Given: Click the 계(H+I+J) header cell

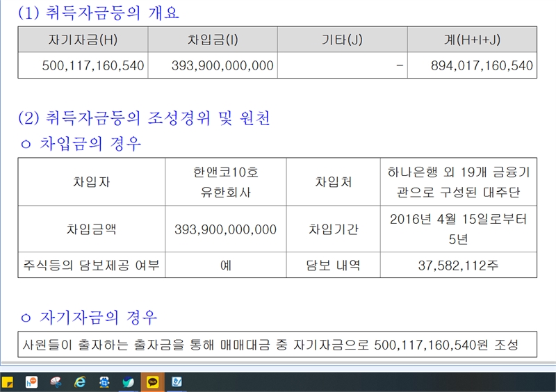Looking at the screenshot, I should coord(472,40).
